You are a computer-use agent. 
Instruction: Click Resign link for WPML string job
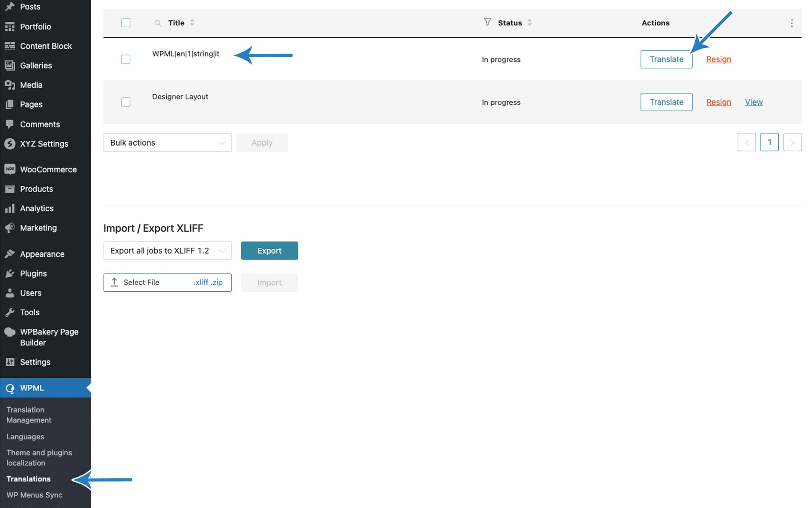pos(719,59)
